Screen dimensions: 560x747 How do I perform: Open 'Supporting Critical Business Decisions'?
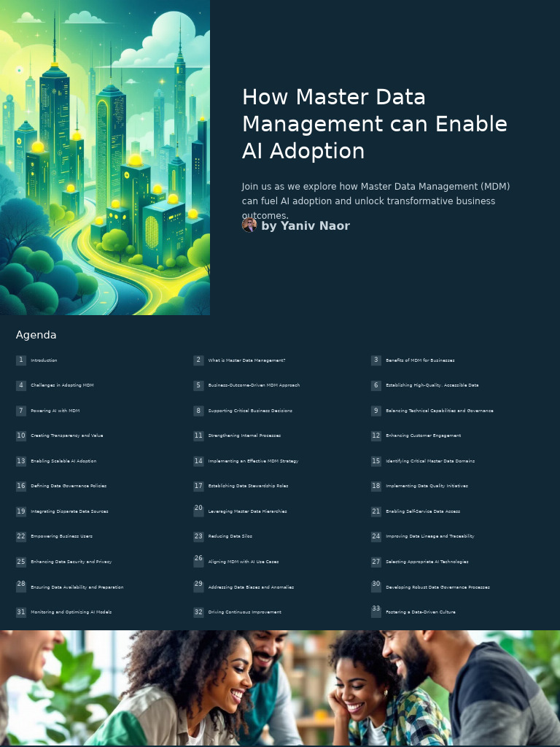(x=250, y=411)
